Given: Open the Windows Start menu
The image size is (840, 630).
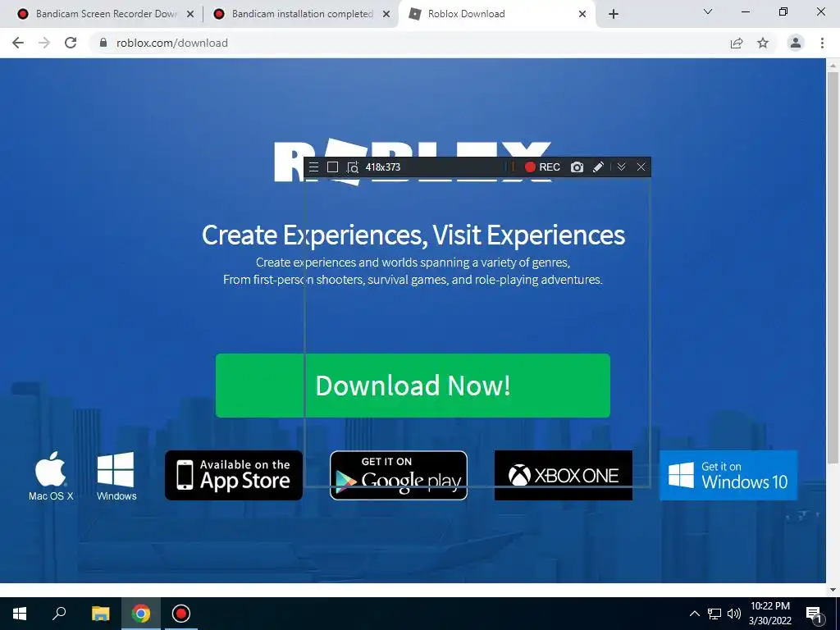Looking at the screenshot, I should (20, 614).
